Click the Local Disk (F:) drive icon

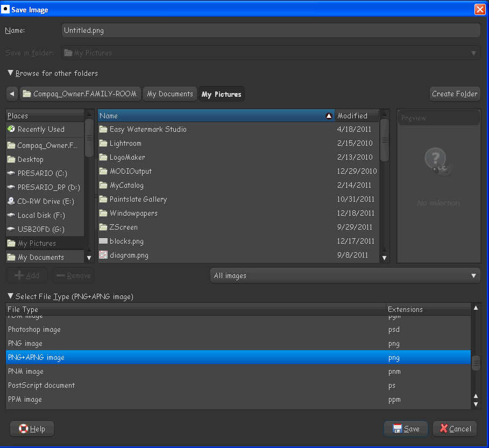[11, 215]
